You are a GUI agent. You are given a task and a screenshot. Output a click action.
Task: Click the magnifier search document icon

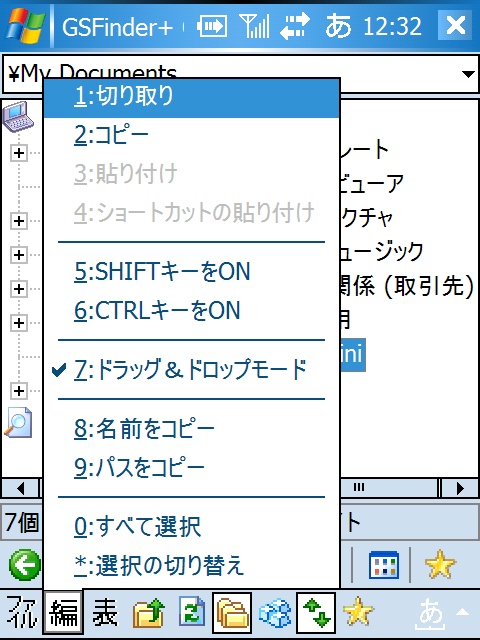[x=18, y=422]
